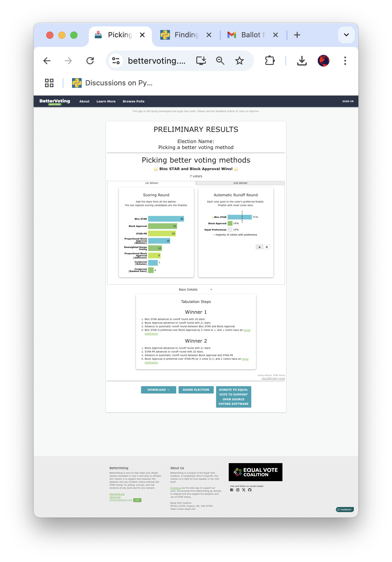The image size is (392, 562).
Task: Open Browse Polls in navigation
Action: [134, 102]
